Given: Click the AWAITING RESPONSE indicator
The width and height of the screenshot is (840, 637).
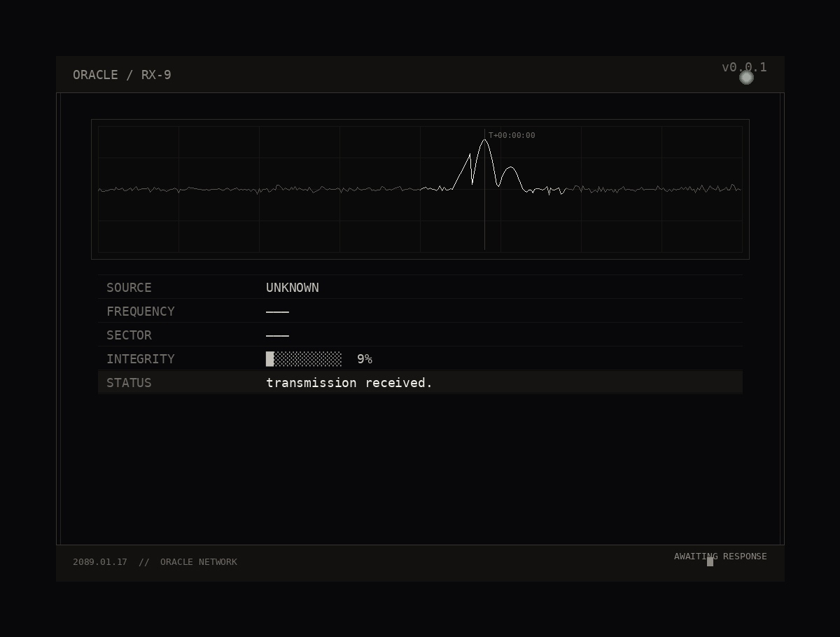Looking at the screenshot, I should [720, 556].
